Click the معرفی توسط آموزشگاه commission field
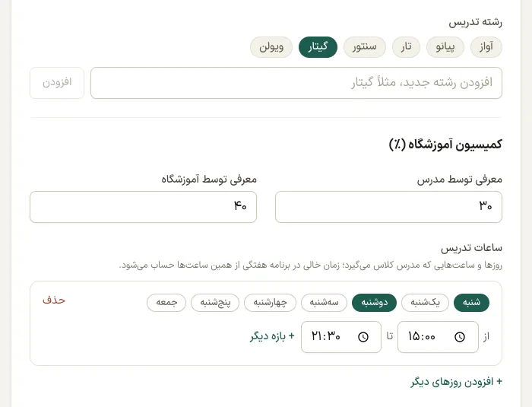Screen dimensions: 532x407 tap(143, 207)
